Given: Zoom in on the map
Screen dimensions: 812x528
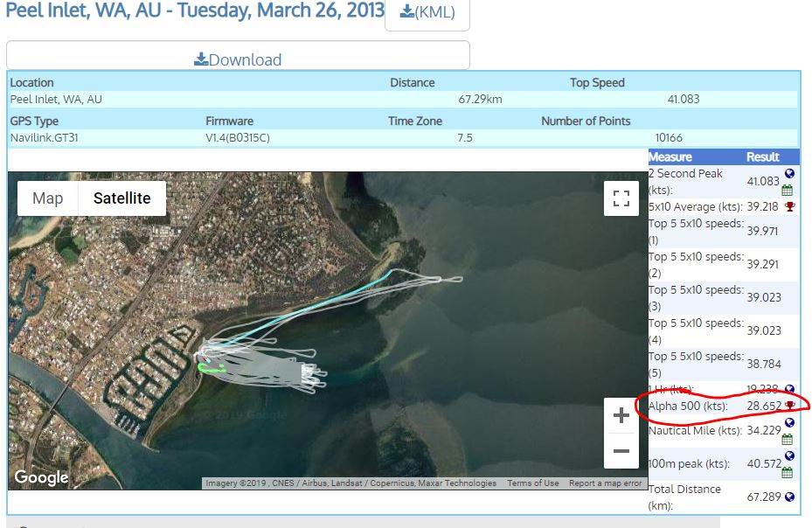Looking at the screenshot, I should 621,416.
